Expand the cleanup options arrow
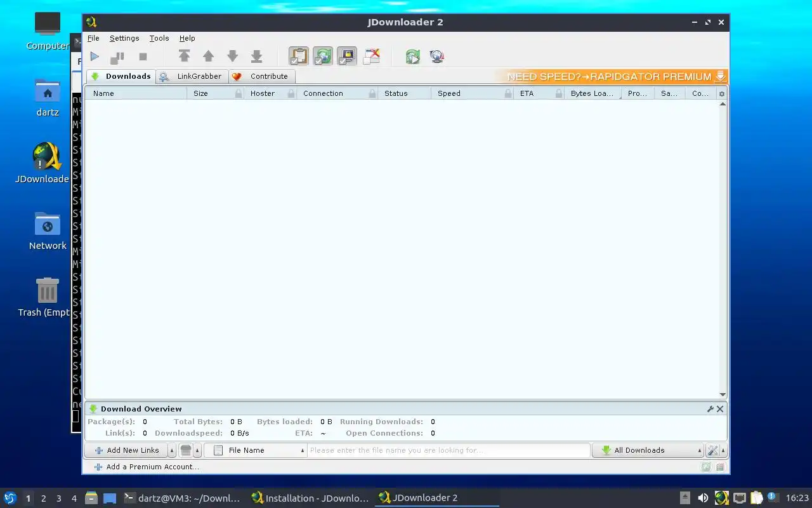812x508 pixels. (197, 450)
